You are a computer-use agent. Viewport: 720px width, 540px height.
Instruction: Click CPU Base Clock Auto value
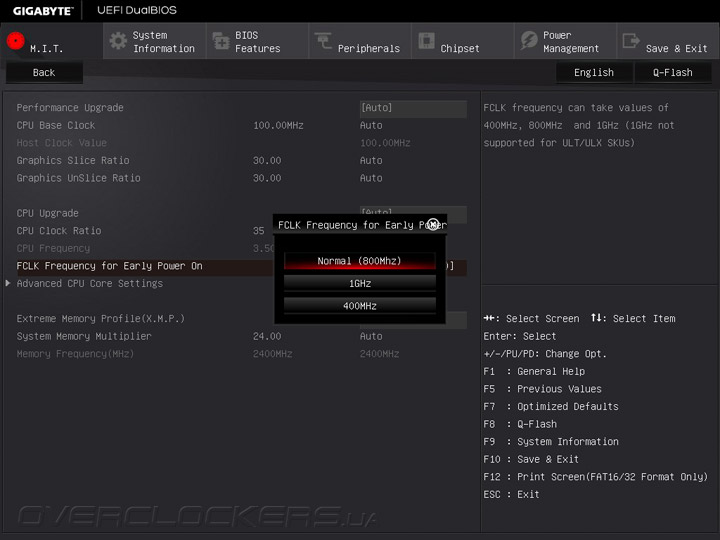371,125
